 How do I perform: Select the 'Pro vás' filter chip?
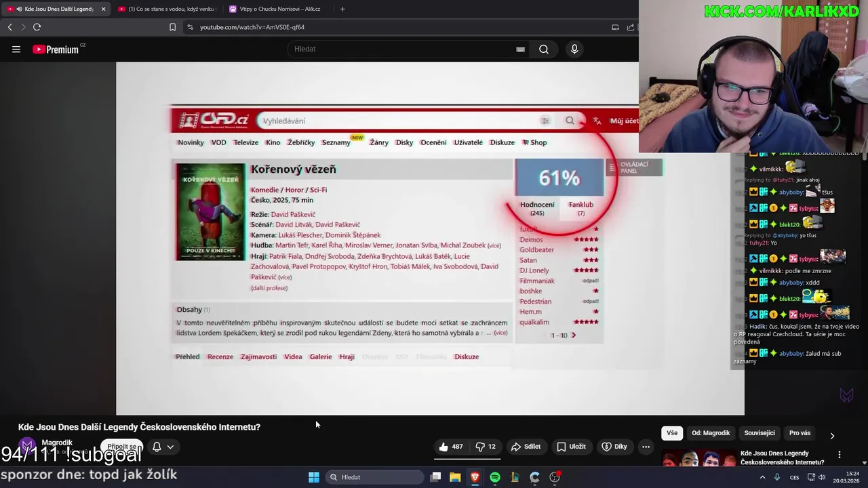[x=800, y=433]
